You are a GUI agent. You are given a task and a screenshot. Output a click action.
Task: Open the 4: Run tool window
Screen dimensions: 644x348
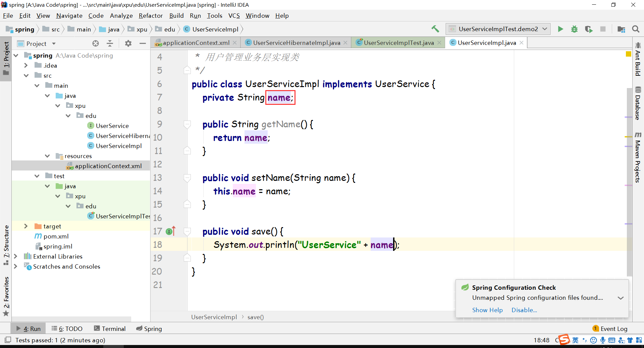[29, 329]
